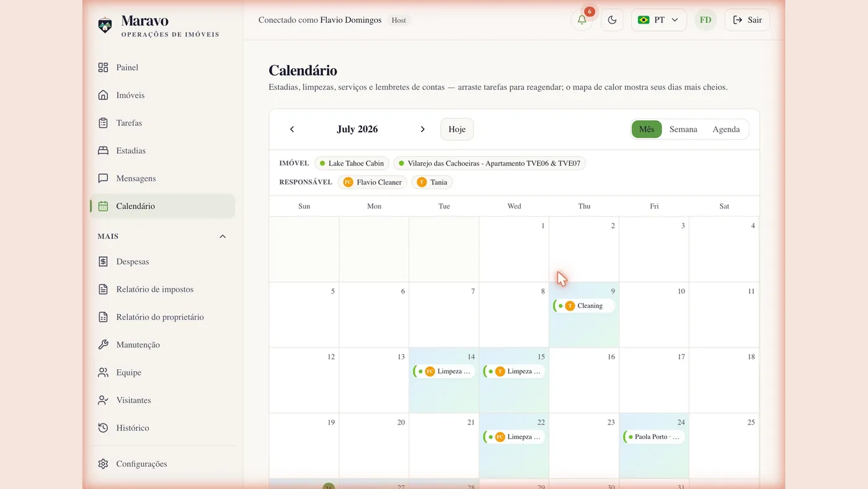
Task: Open the PT language dropdown
Action: tap(658, 20)
